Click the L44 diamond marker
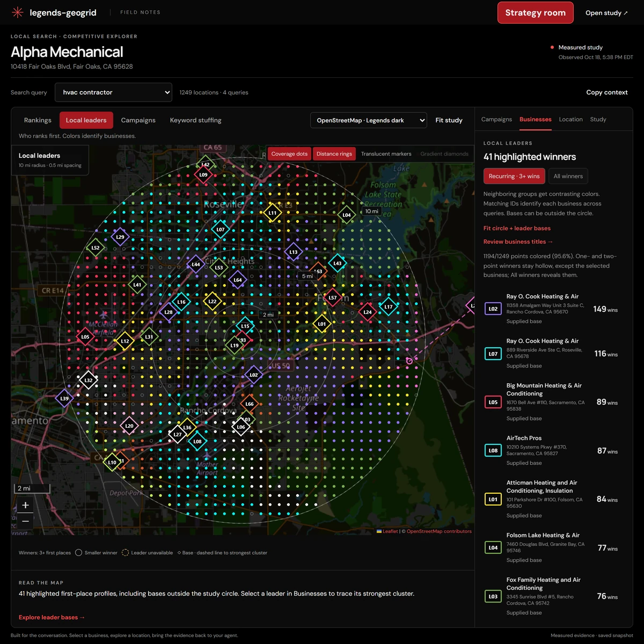The width and height of the screenshot is (644, 644). [x=196, y=265]
